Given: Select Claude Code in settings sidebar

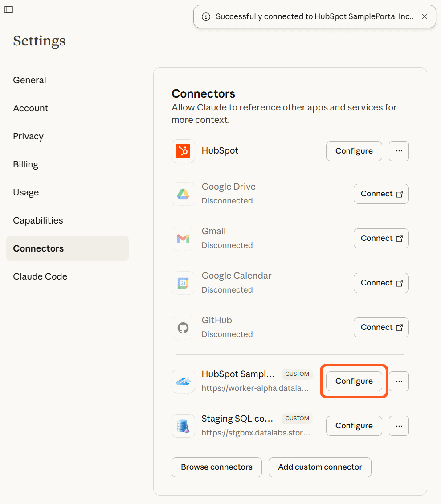Looking at the screenshot, I should 40,276.
